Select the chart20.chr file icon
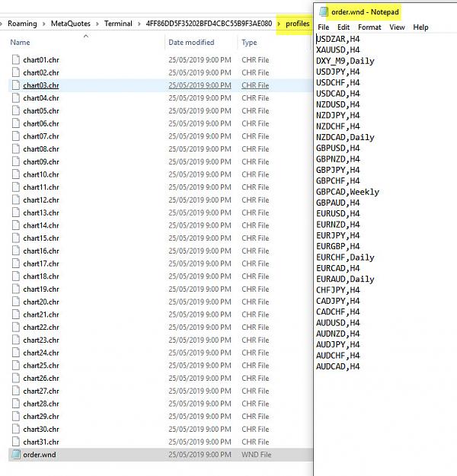The width and height of the screenshot is (457, 476). (16, 302)
